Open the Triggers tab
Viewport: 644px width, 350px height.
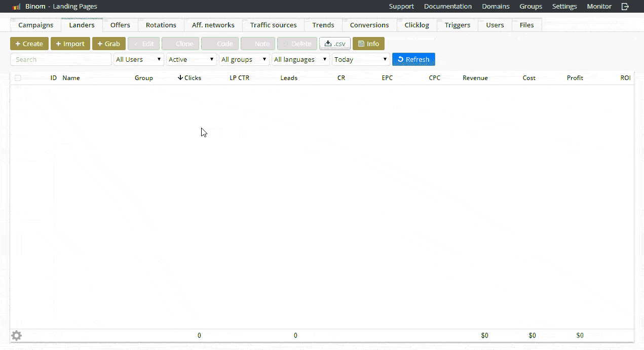(x=458, y=25)
